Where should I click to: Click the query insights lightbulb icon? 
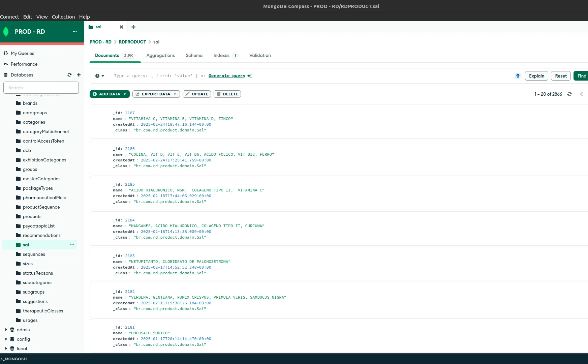tap(518, 76)
